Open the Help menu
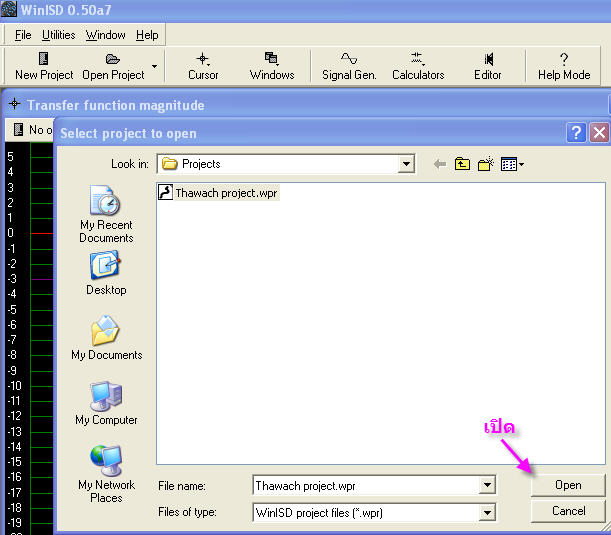Screen dimensions: 611x535 [147, 35]
